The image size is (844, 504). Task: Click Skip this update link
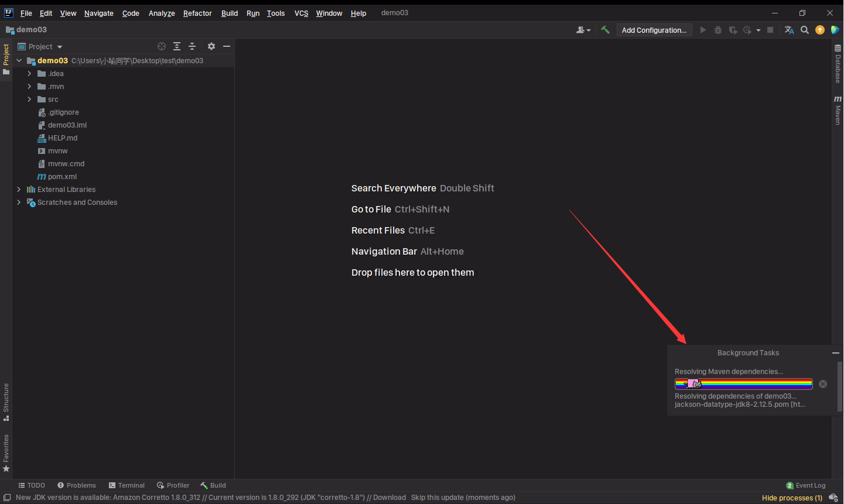[437, 498]
